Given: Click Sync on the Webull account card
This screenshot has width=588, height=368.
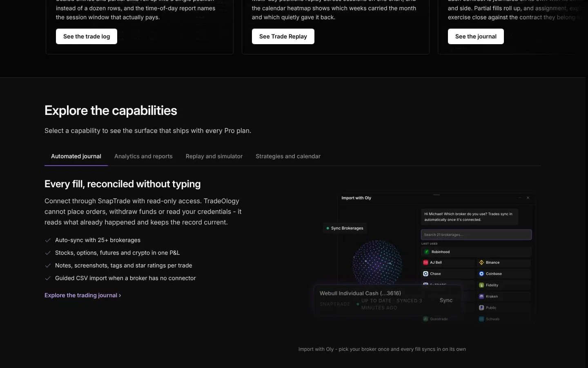Looking at the screenshot, I should pyautogui.click(x=446, y=300).
